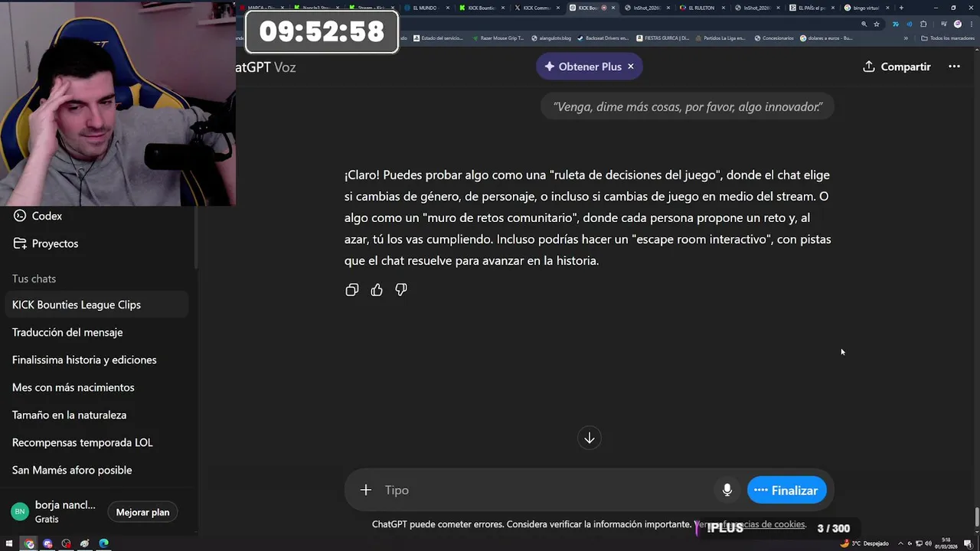Open the Partidos La Liga bookmark

720,37
